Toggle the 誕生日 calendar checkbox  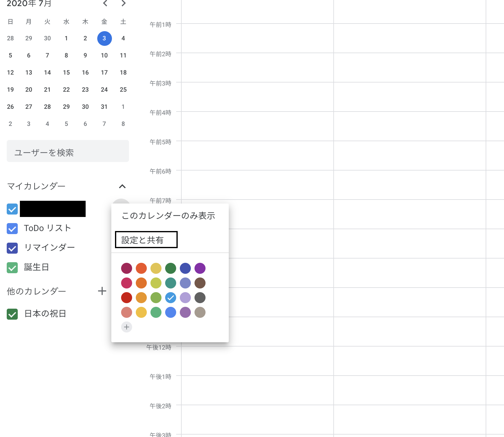pyautogui.click(x=12, y=268)
